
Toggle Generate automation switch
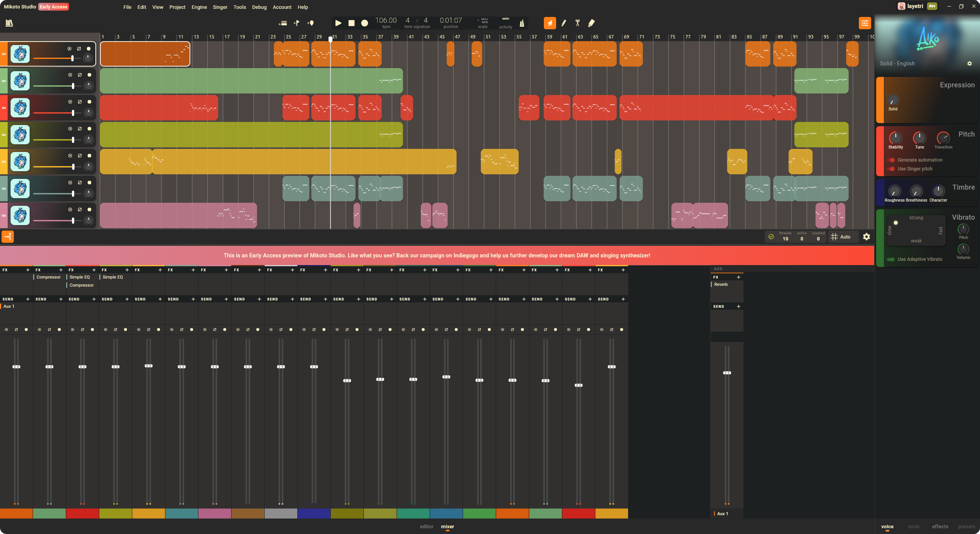click(x=891, y=160)
